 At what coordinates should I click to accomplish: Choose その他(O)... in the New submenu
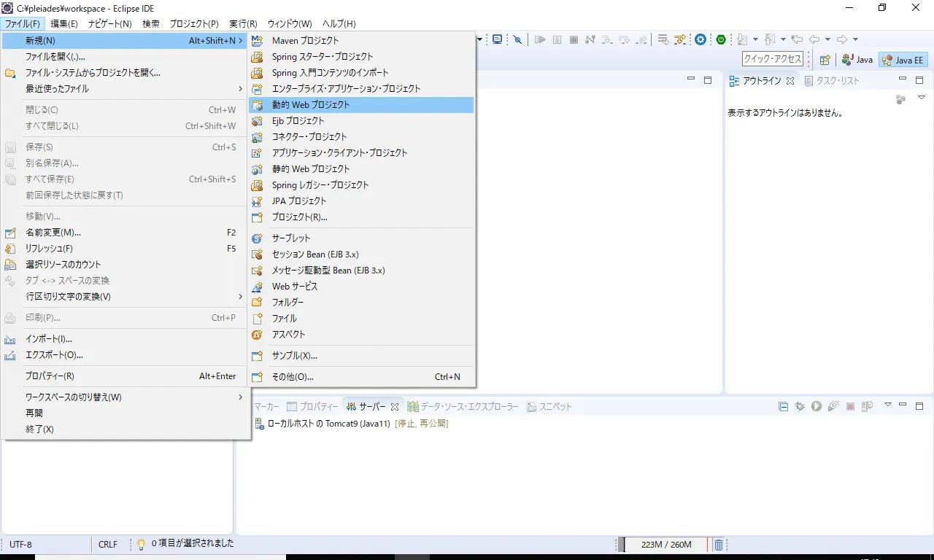point(361,377)
